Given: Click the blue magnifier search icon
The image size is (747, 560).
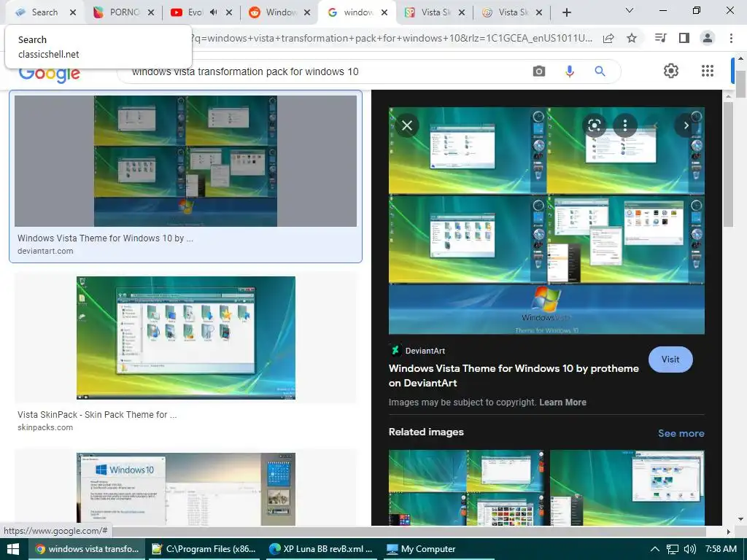Looking at the screenshot, I should coord(600,71).
